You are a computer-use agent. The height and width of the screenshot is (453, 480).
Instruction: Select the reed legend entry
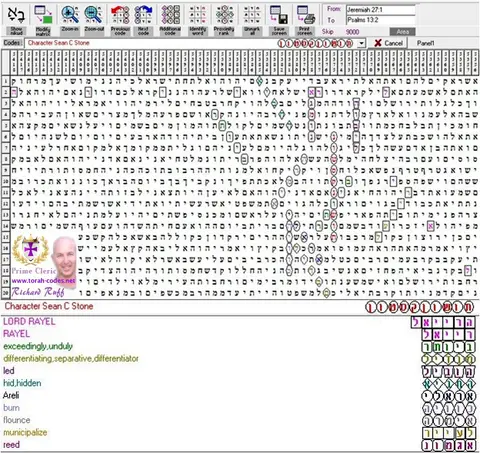(11, 445)
